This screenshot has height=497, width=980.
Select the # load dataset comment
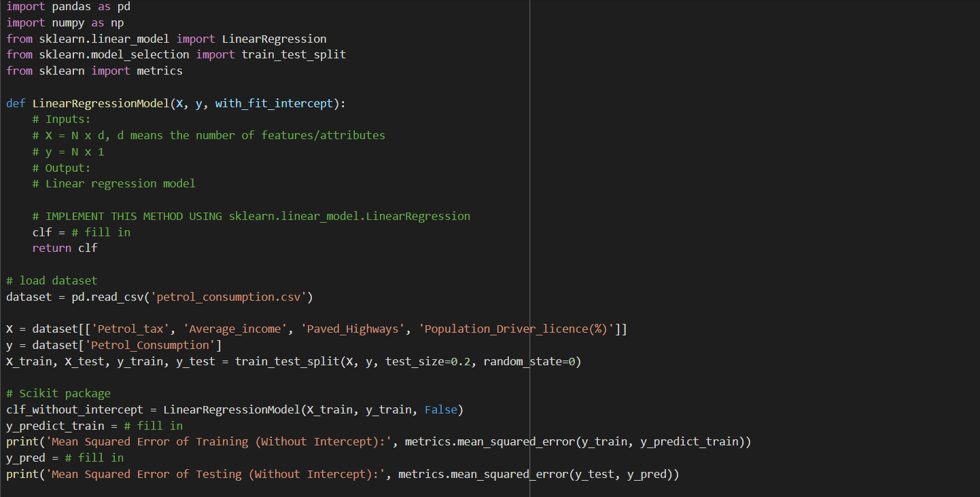pyautogui.click(x=52, y=280)
